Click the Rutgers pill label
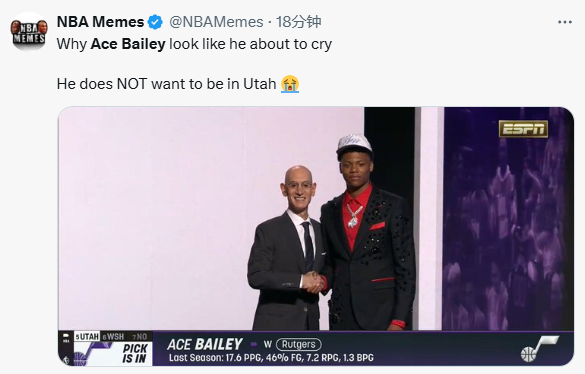 tap(298, 344)
